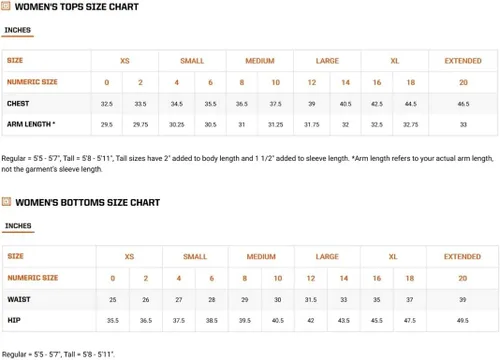This screenshot has height=360, width=500.
Task: Click arm length value 29.75 cell
Action: (140, 125)
